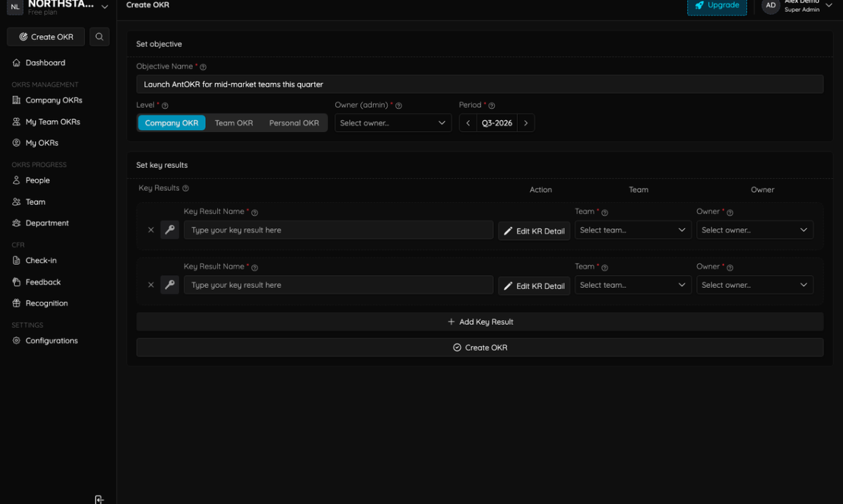
Task: Click the Period help icon
Action: pyautogui.click(x=492, y=105)
